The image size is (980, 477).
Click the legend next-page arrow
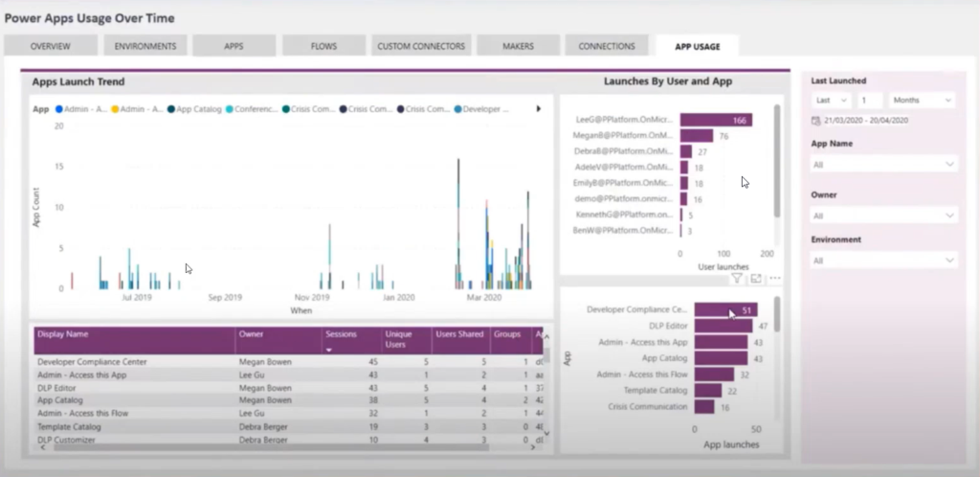(x=538, y=109)
